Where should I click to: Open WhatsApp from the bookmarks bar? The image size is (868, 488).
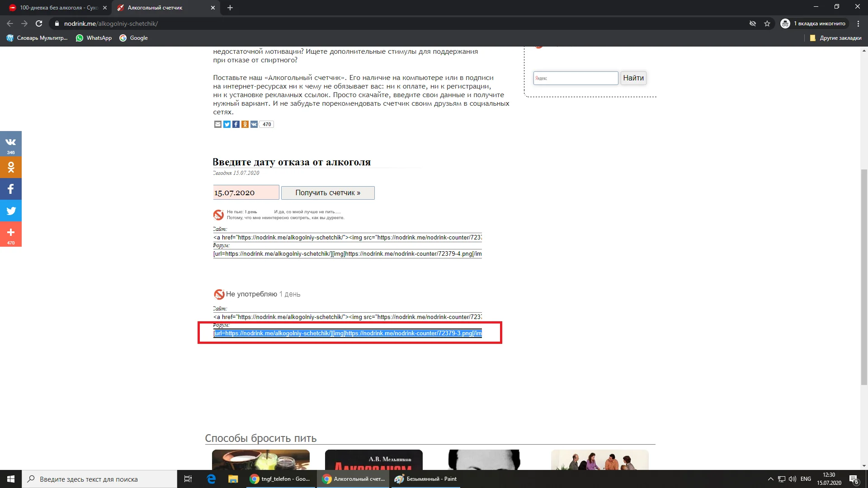pos(94,38)
